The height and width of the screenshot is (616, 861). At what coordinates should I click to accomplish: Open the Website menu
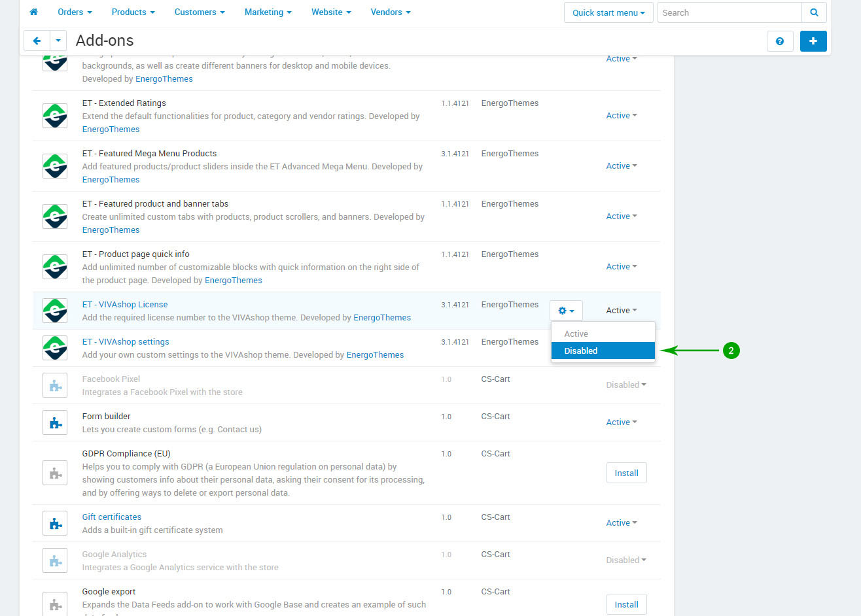tap(331, 12)
